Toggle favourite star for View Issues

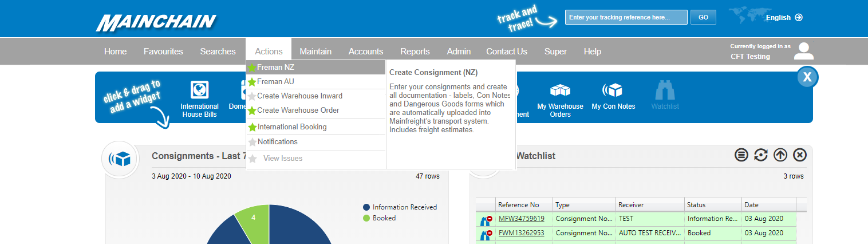tap(252, 159)
